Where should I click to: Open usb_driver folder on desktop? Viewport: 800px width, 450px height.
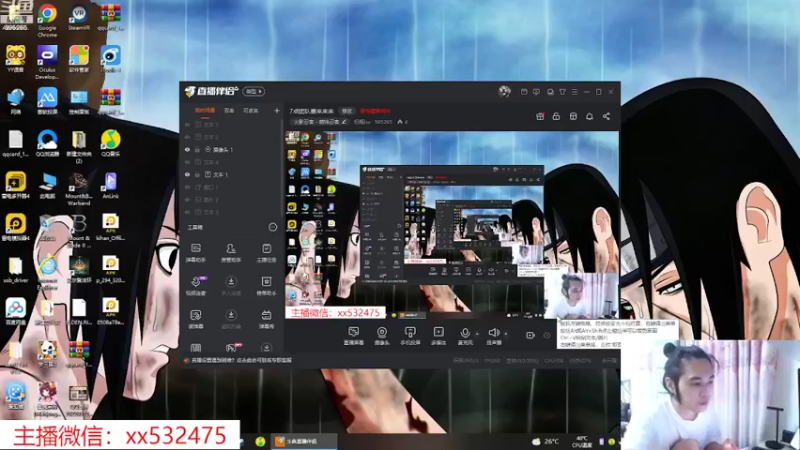point(15,270)
